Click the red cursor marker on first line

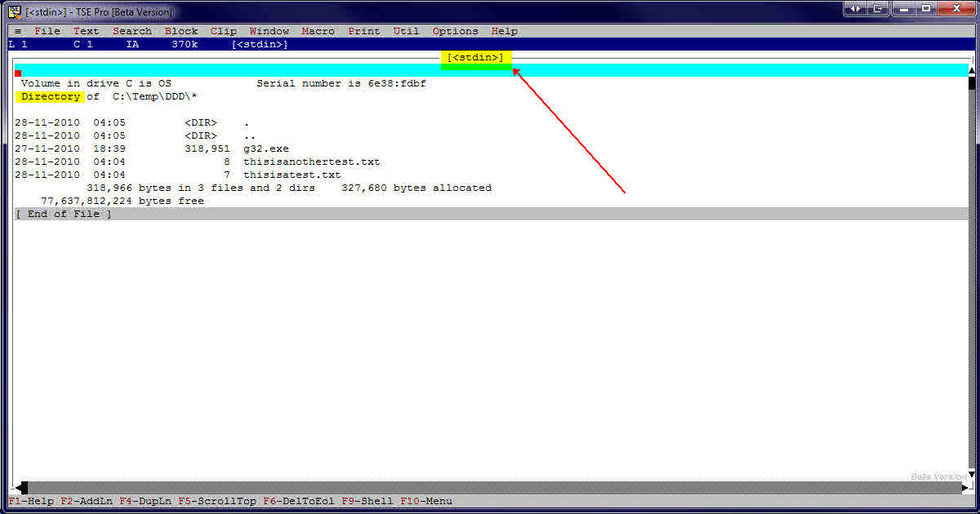click(18, 73)
